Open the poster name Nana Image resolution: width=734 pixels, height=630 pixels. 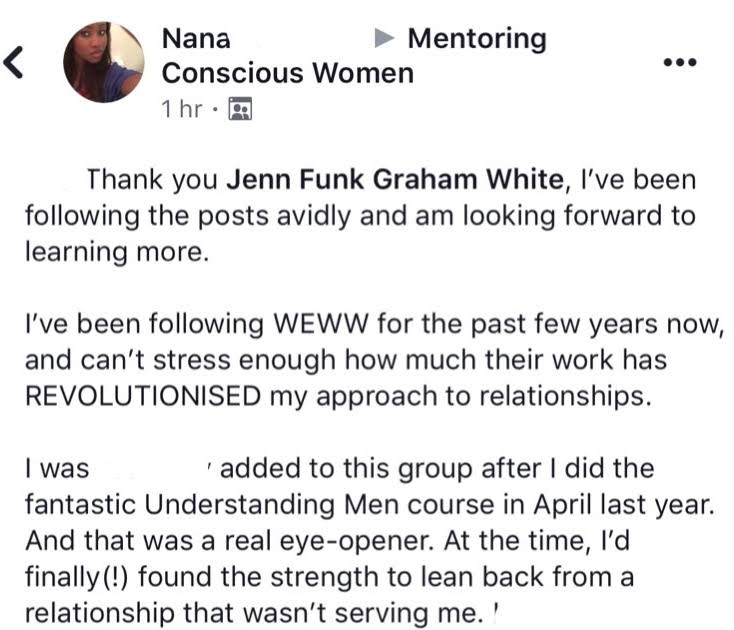tap(196, 38)
